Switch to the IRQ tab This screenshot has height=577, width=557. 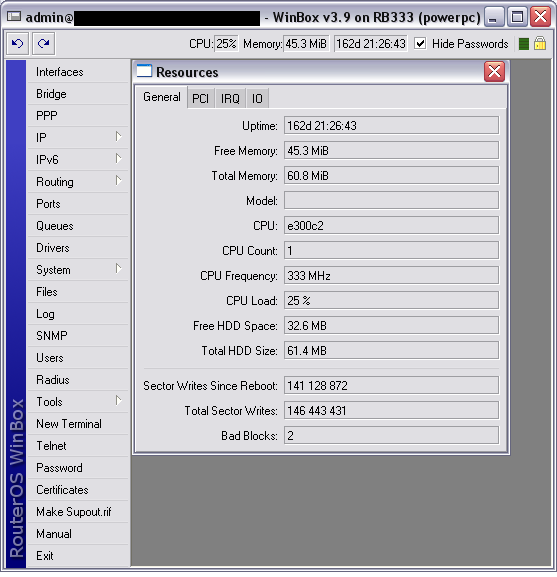pos(230,99)
